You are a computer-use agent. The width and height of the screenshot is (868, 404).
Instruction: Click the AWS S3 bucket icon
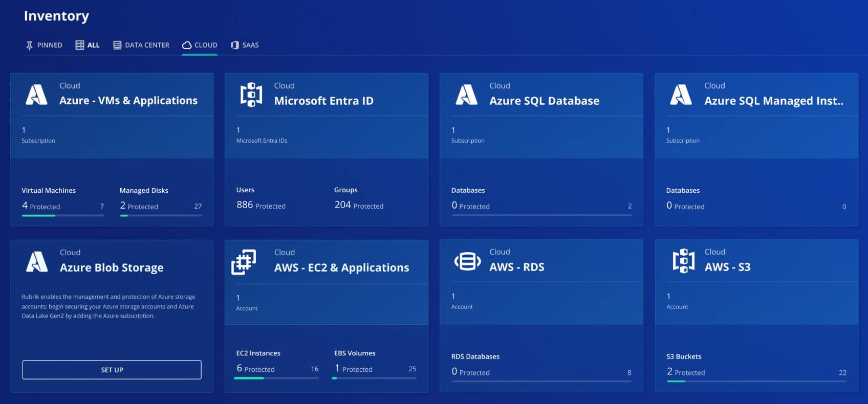tap(684, 261)
